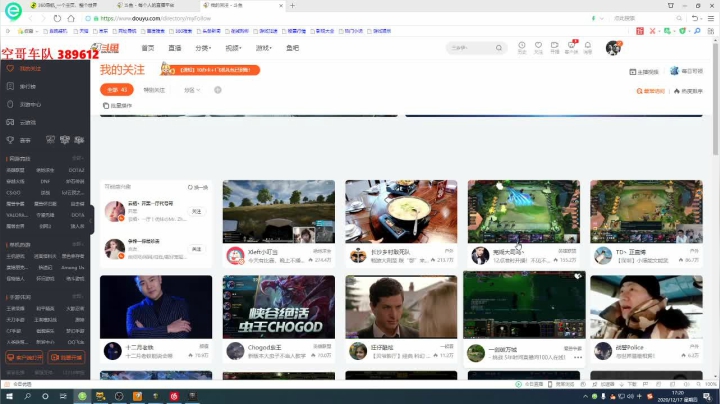
Task: Click the 热度排序 sort option
Action: click(688, 91)
